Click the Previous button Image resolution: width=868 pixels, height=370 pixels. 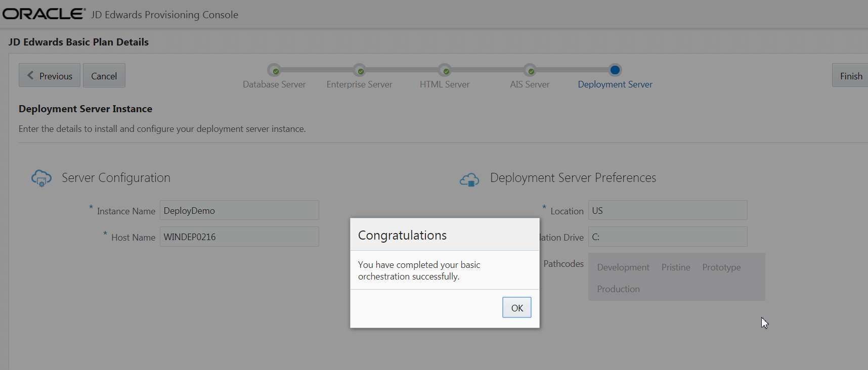(x=50, y=75)
